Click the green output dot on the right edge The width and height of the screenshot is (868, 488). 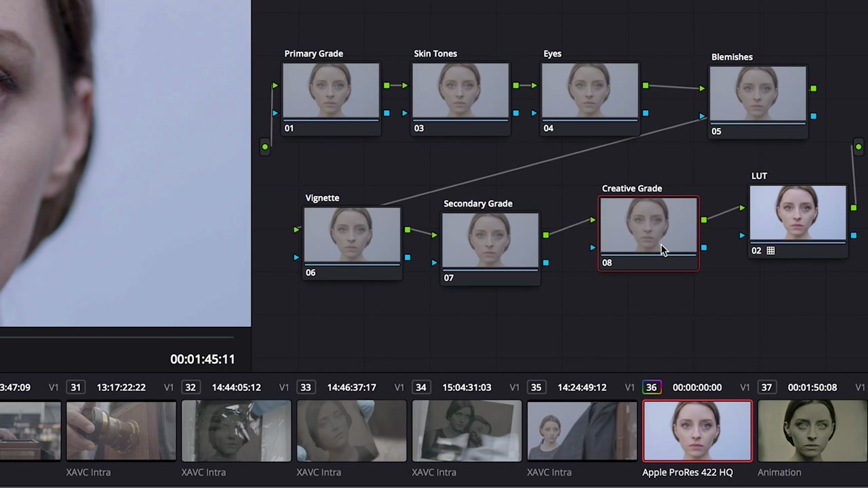tap(859, 146)
